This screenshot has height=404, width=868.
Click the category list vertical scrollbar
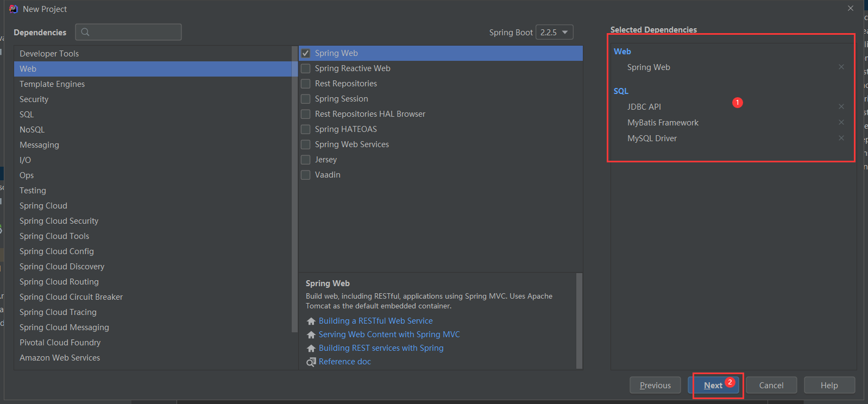(295, 189)
